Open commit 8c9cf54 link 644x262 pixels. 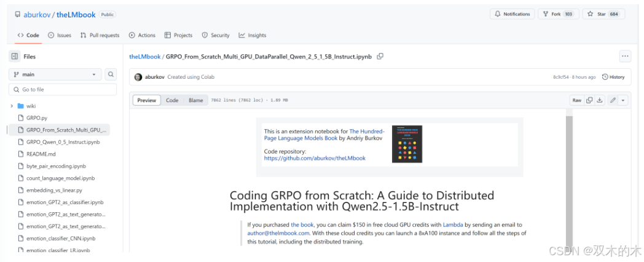pyautogui.click(x=561, y=77)
